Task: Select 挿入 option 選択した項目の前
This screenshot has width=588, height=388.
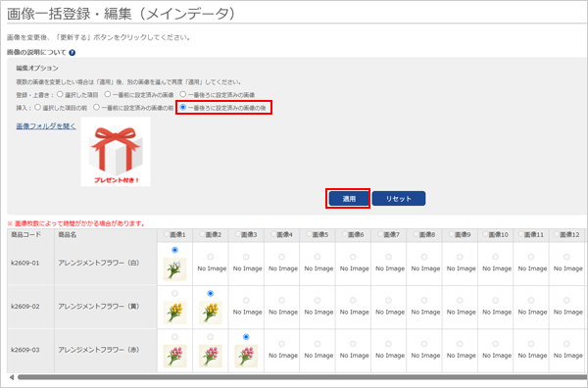Action: [x=37, y=108]
